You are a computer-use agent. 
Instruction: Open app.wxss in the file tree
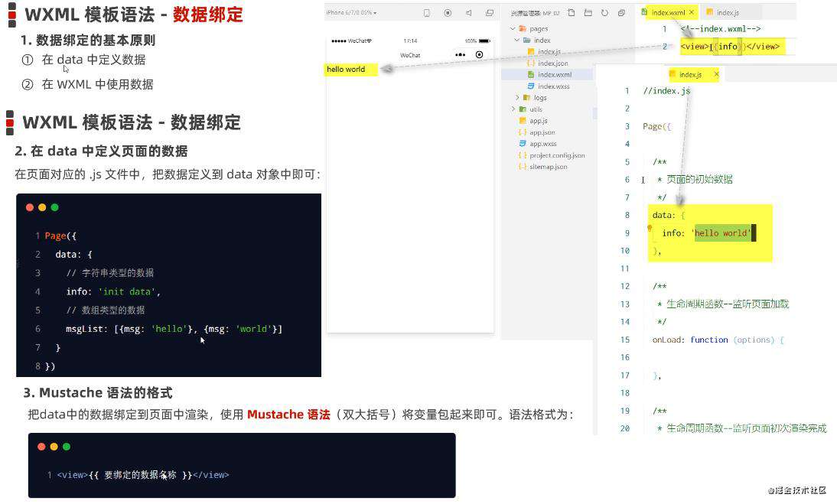click(543, 144)
